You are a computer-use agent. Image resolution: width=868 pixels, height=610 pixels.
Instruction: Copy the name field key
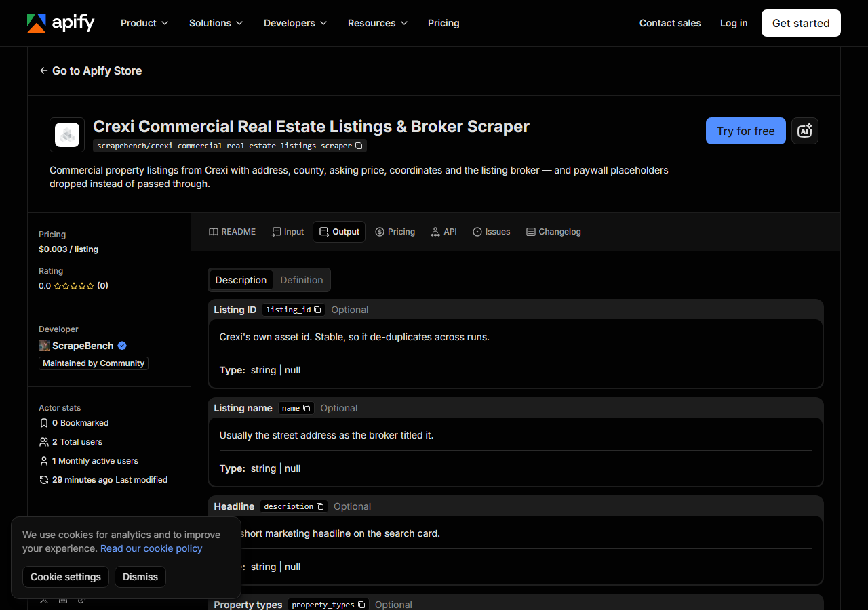307,408
